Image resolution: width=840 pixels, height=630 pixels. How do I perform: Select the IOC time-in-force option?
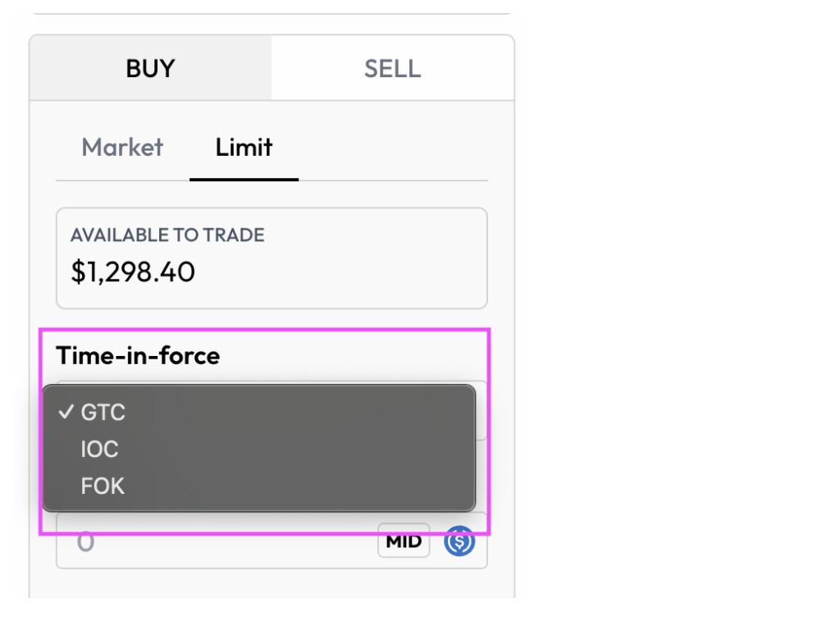point(99,449)
